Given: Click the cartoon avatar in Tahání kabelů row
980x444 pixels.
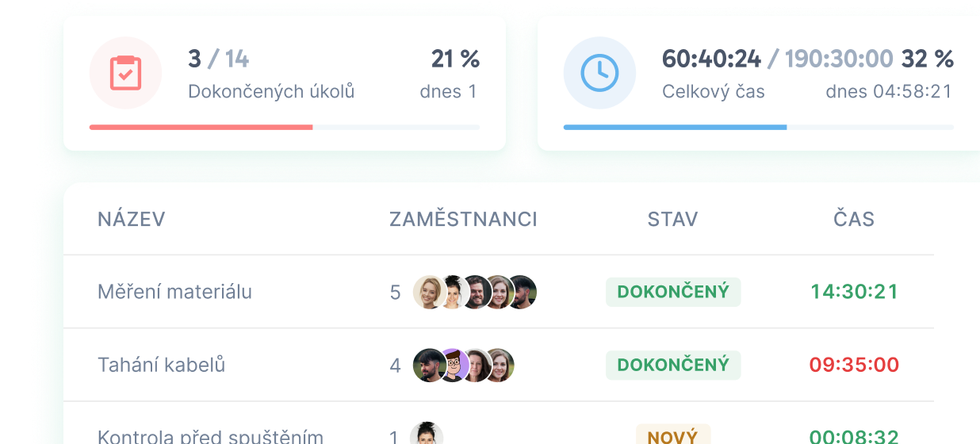Looking at the screenshot, I should click(453, 365).
